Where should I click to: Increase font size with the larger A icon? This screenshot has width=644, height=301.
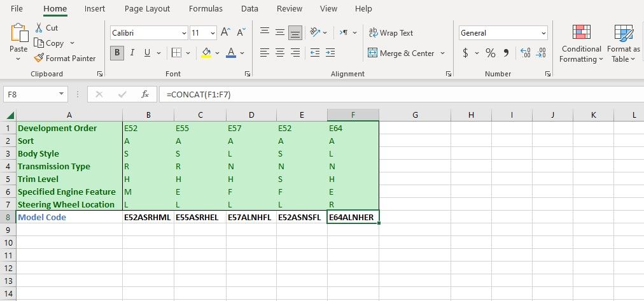tap(225, 32)
